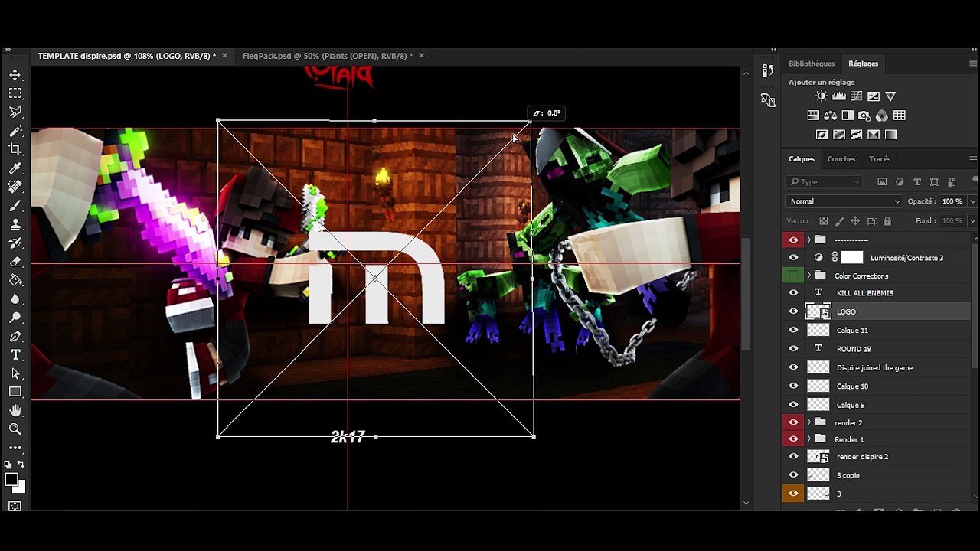Select the Zoom tool
The width and height of the screenshot is (980, 551).
click(x=15, y=429)
